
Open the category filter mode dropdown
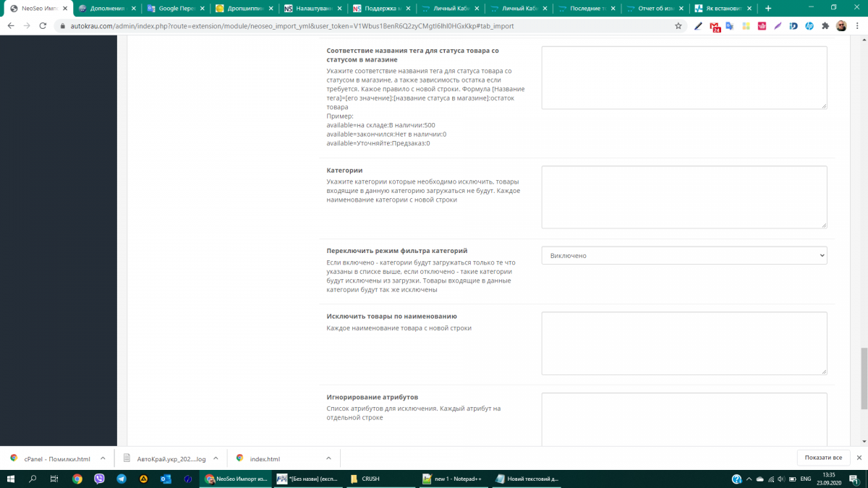click(684, 255)
